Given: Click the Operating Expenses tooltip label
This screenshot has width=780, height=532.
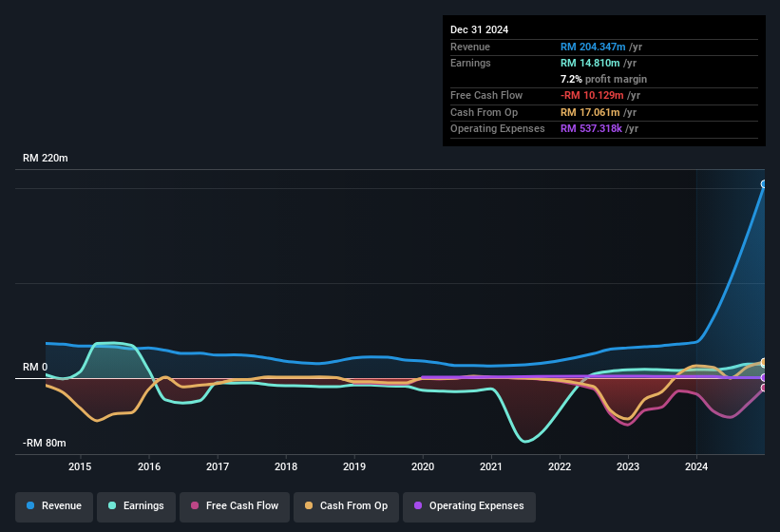Looking at the screenshot, I should pos(498,128).
